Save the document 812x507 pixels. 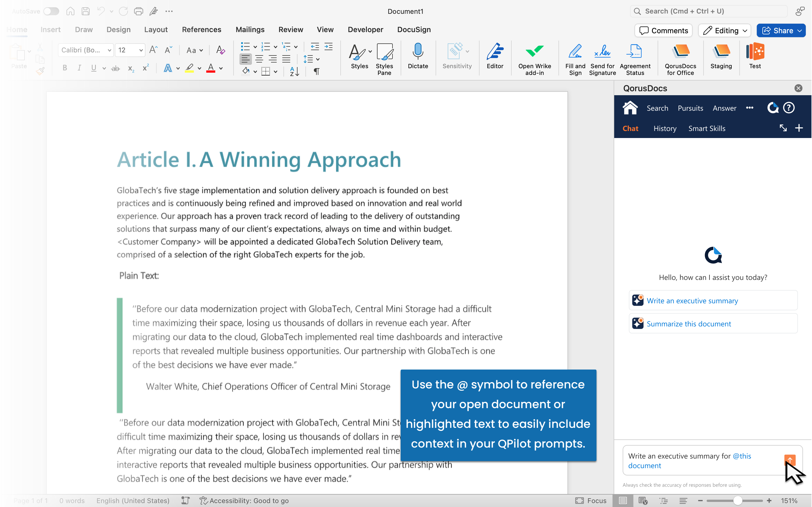coord(86,11)
